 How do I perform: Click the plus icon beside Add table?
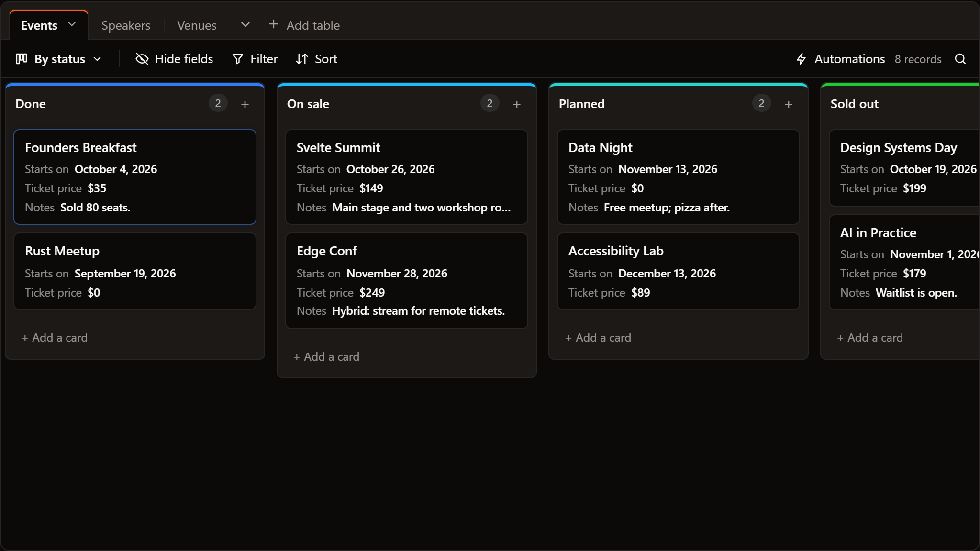point(273,24)
